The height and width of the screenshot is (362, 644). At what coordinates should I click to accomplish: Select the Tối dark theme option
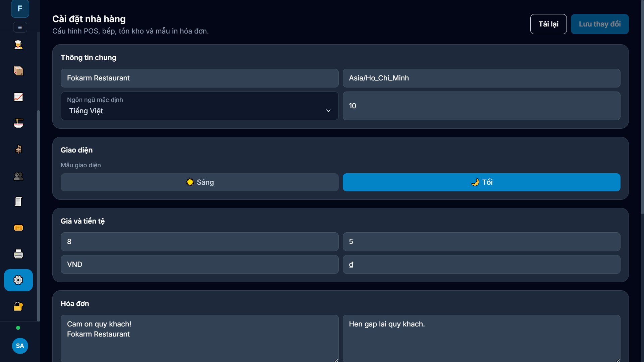(481, 182)
